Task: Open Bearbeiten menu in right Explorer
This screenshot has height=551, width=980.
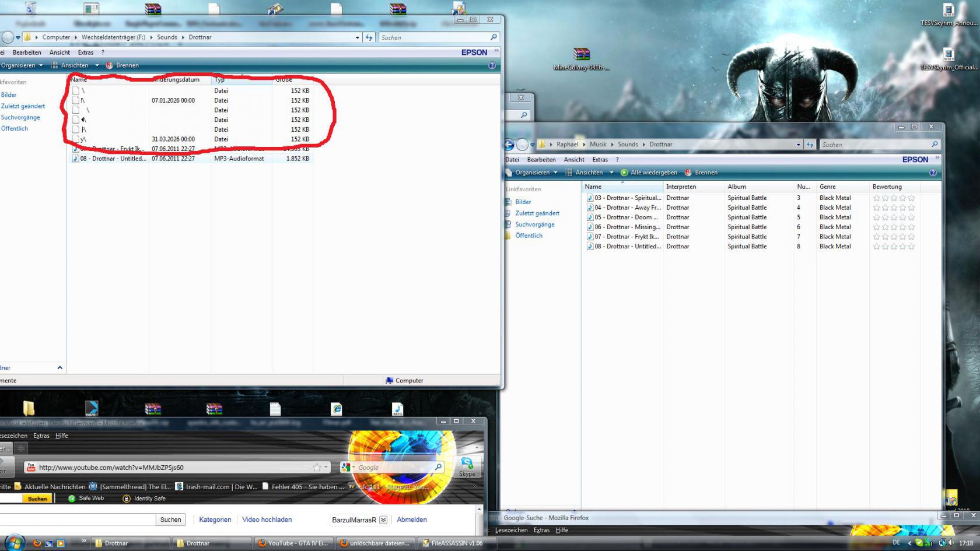Action: (541, 160)
